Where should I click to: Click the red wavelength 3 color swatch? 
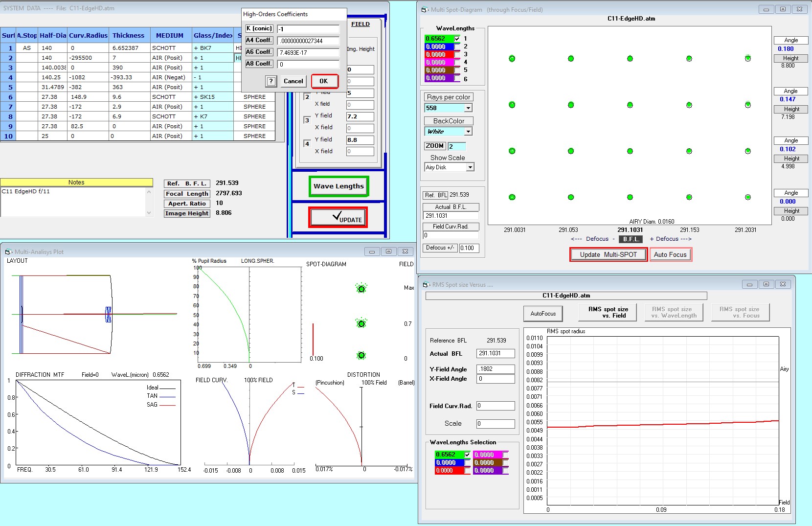click(439, 55)
